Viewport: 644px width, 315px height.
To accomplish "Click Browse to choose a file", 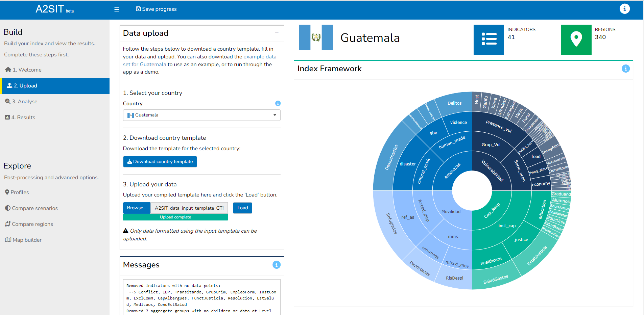I will pos(137,208).
